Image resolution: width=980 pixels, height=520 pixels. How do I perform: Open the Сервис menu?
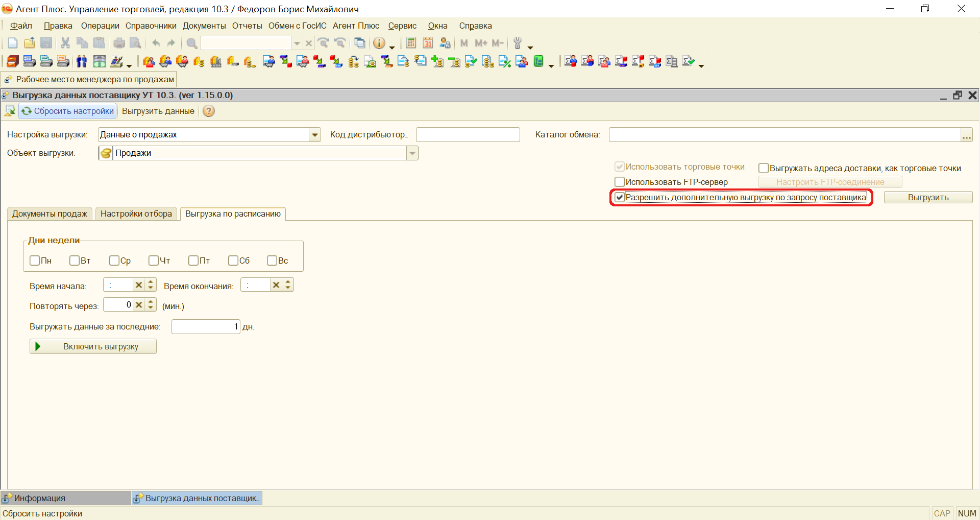click(x=402, y=26)
